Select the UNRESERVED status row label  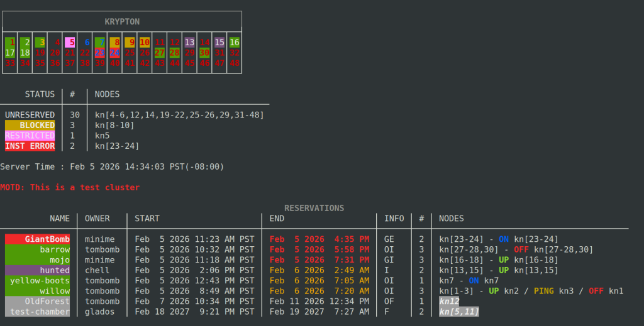(30, 115)
